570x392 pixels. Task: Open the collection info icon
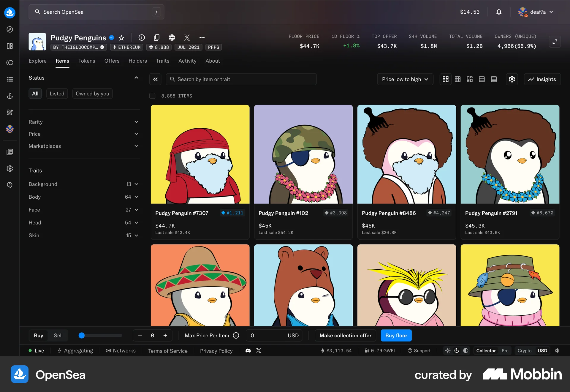142,37
